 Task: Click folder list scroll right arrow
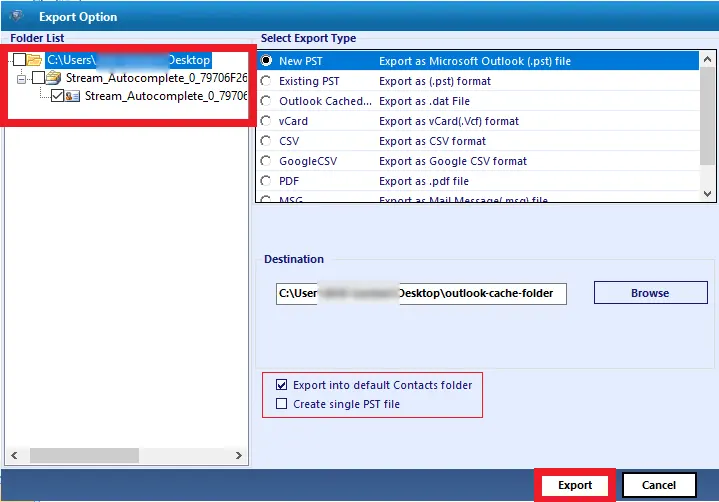pyautogui.click(x=238, y=455)
